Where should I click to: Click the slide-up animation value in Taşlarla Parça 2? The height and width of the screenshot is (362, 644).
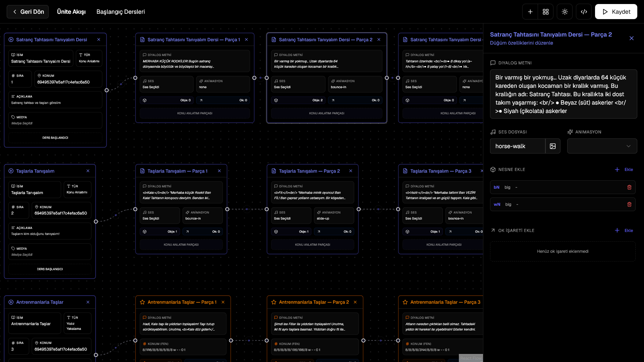point(323,219)
